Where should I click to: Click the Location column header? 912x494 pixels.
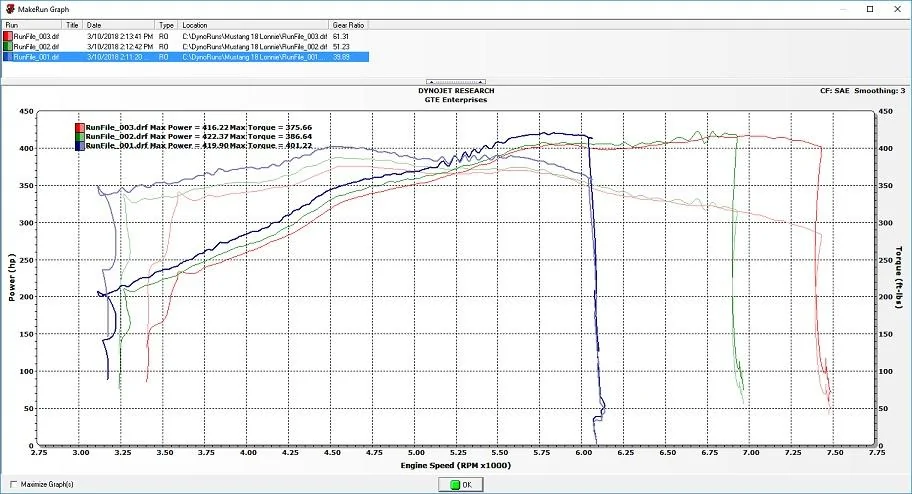254,25
